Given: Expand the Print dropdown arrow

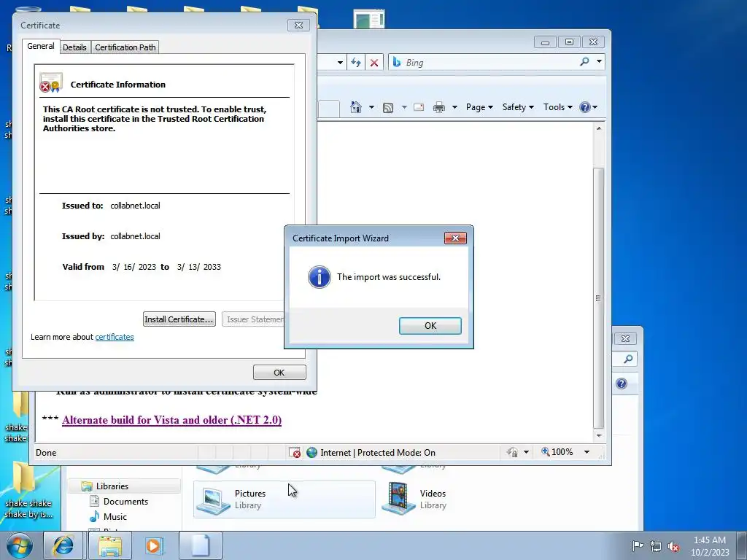Looking at the screenshot, I should pyautogui.click(x=454, y=107).
